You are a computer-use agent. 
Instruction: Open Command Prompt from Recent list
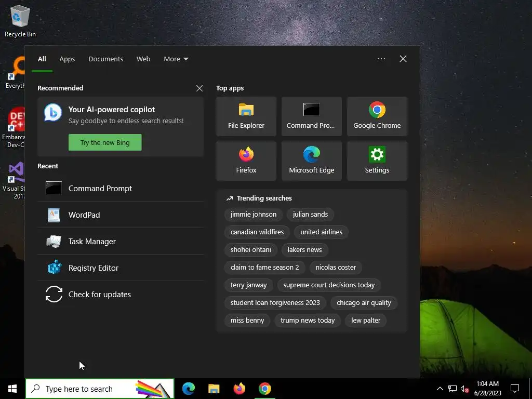tap(121, 188)
